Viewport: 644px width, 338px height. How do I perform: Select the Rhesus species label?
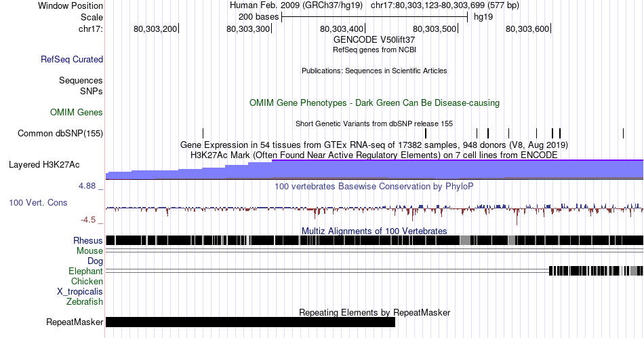[x=88, y=240]
